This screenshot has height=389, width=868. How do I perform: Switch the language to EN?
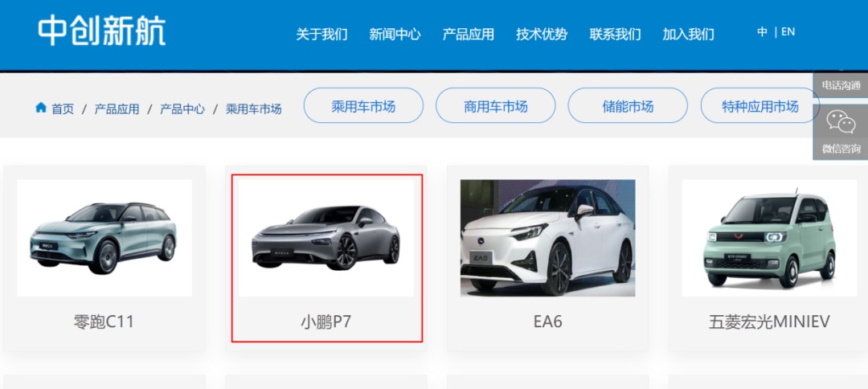(788, 32)
